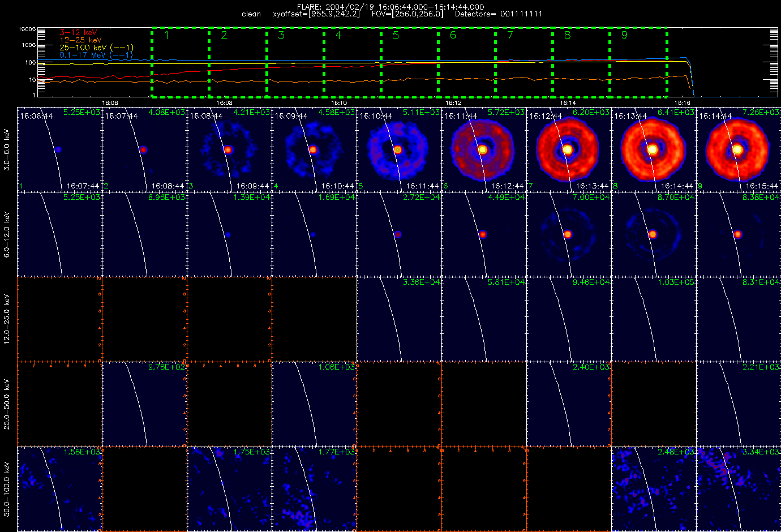Open the 50-100 keV image with peak 1.56E+03
The width and height of the screenshot is (781, 532).
coord(60,489)
